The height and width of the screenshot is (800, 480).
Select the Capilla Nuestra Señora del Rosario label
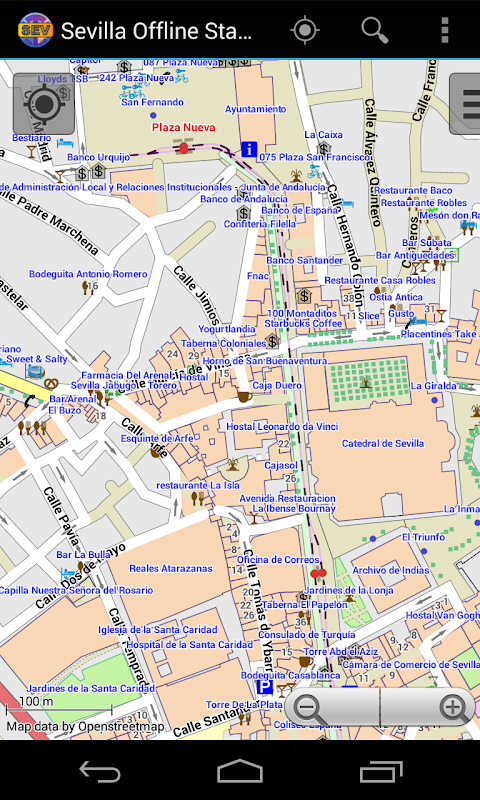[x=75, y=590]
